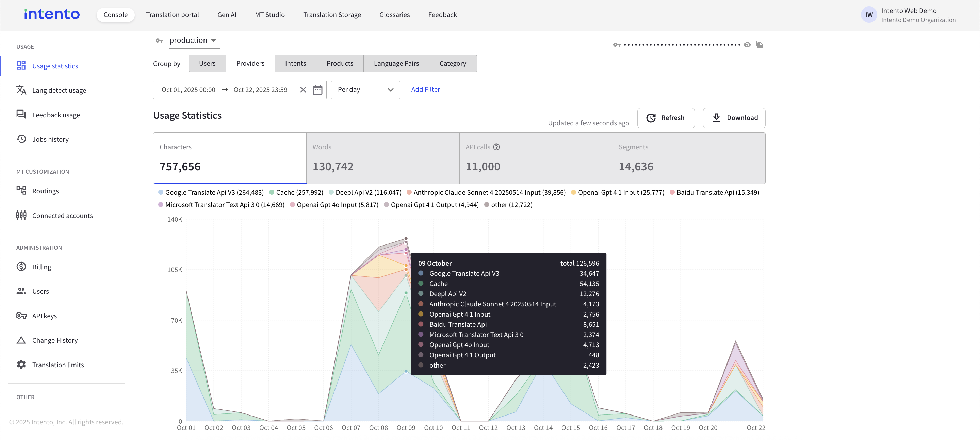Image resolution: width=980 pixels, height=440 pixels.
Task: Click the Add Filter link
Action: pyautogui.click(x=425, y=89)
